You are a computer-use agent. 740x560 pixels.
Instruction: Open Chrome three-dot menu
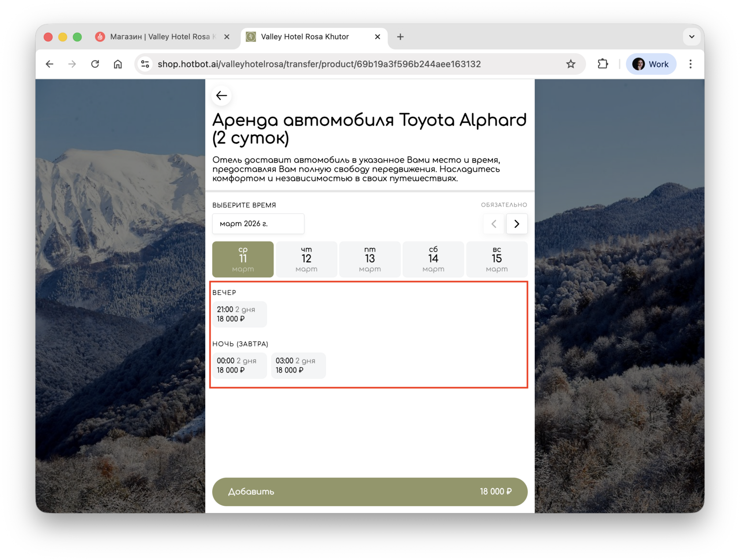(690, 64)
